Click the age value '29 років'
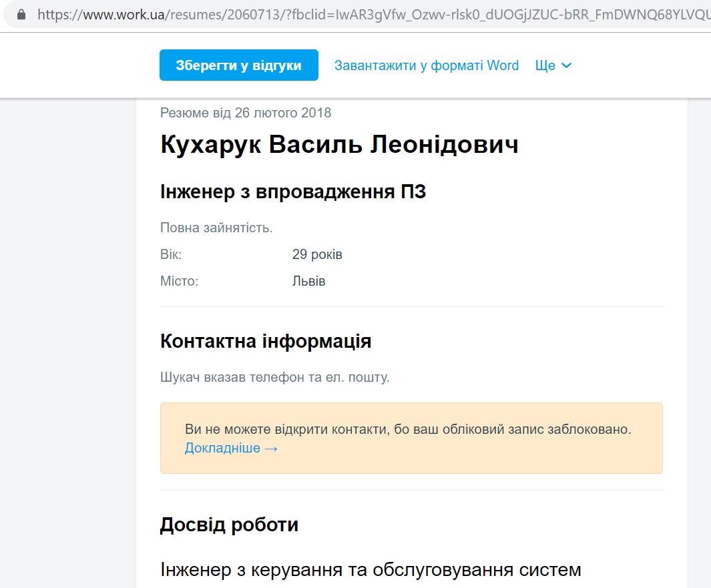 tap(317, 254)
